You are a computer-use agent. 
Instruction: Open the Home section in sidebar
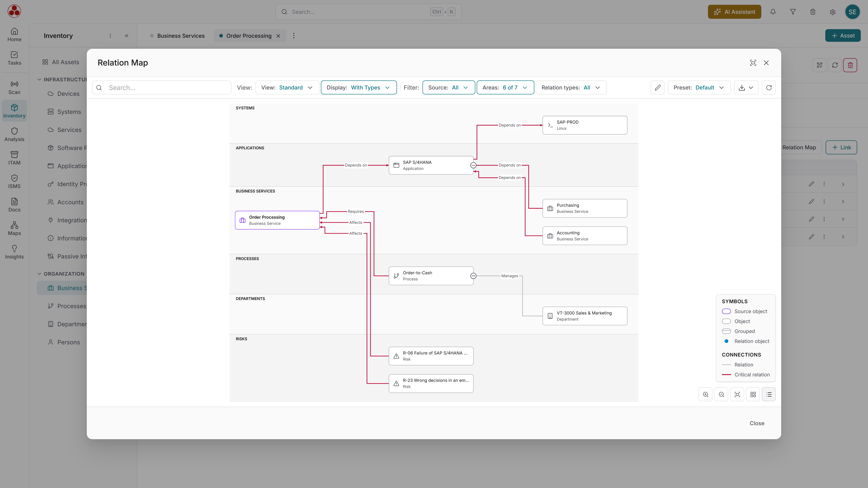pyautogui.click(x=14, y=35)
